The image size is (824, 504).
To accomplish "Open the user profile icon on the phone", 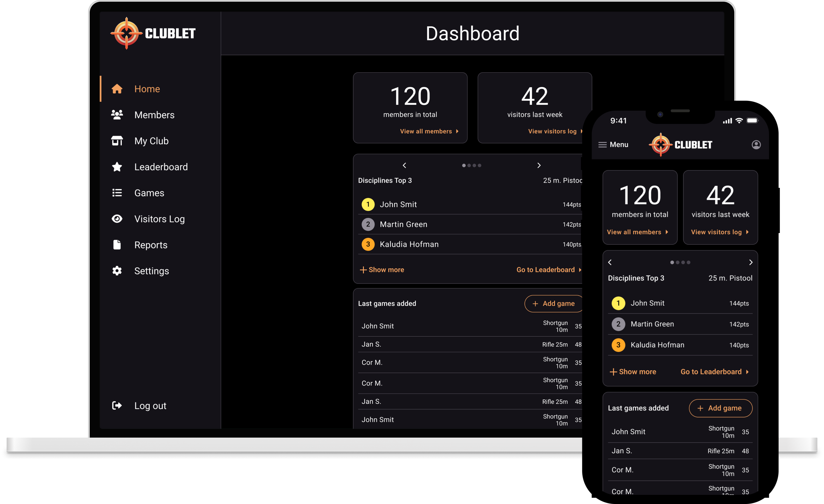I will [x=756, y=145].
